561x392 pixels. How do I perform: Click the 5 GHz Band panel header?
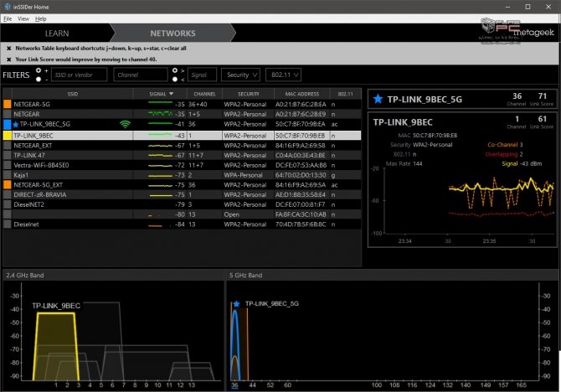click(392, 275)
